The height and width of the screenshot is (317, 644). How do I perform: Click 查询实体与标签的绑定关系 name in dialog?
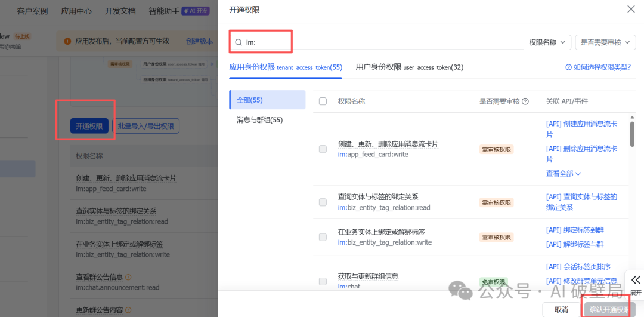[x=378, y=197]
